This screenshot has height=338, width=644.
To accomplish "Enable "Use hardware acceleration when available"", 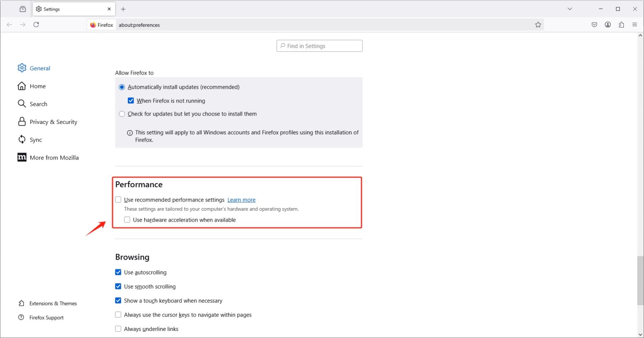I will coord(127,219).
